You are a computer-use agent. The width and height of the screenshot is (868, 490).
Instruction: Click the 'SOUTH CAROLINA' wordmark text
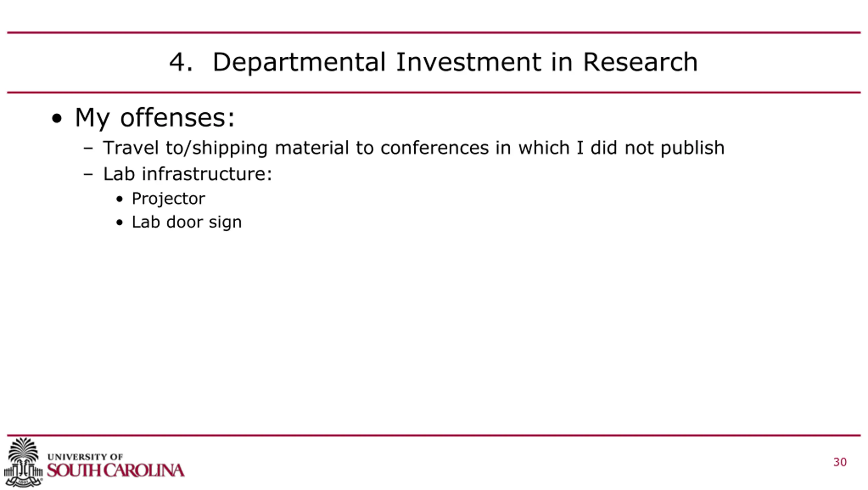tap(116, 471)
